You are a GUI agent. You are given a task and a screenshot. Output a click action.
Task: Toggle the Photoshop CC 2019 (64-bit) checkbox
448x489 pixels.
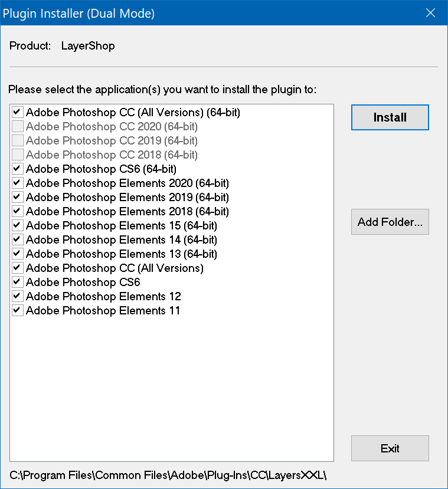[x=18, y=140]
